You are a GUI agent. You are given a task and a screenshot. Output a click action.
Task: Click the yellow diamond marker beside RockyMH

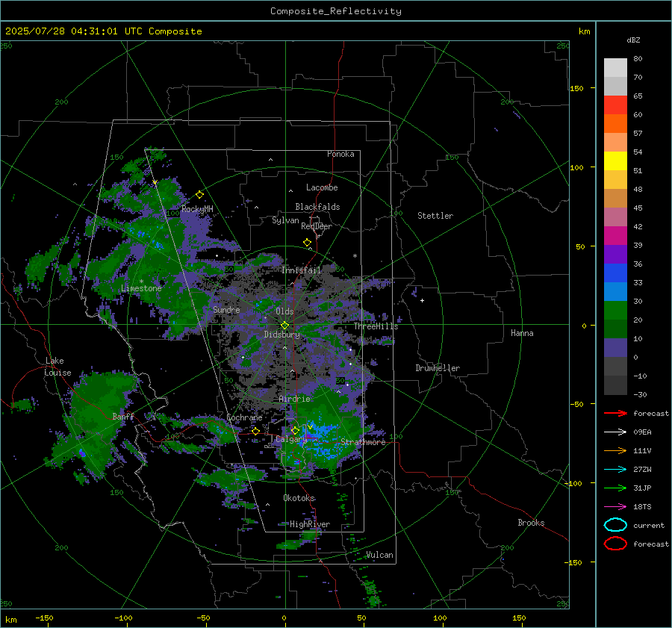click(x=199, y=195)
